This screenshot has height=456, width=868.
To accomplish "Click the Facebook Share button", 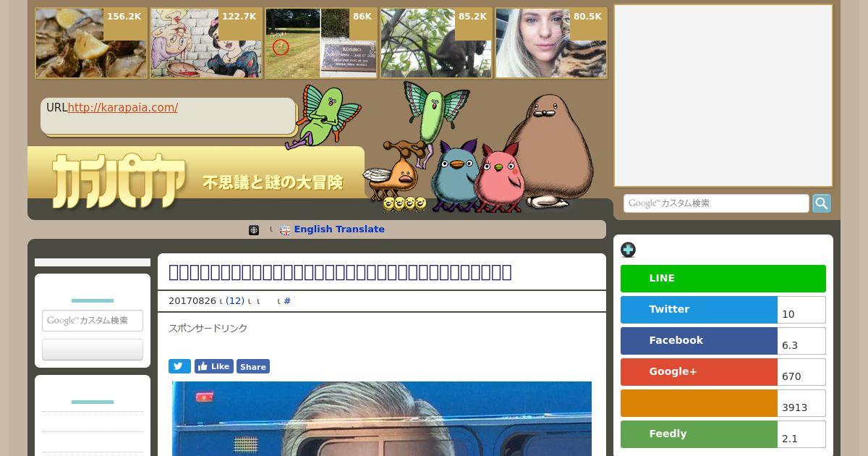I will (253, 366).
